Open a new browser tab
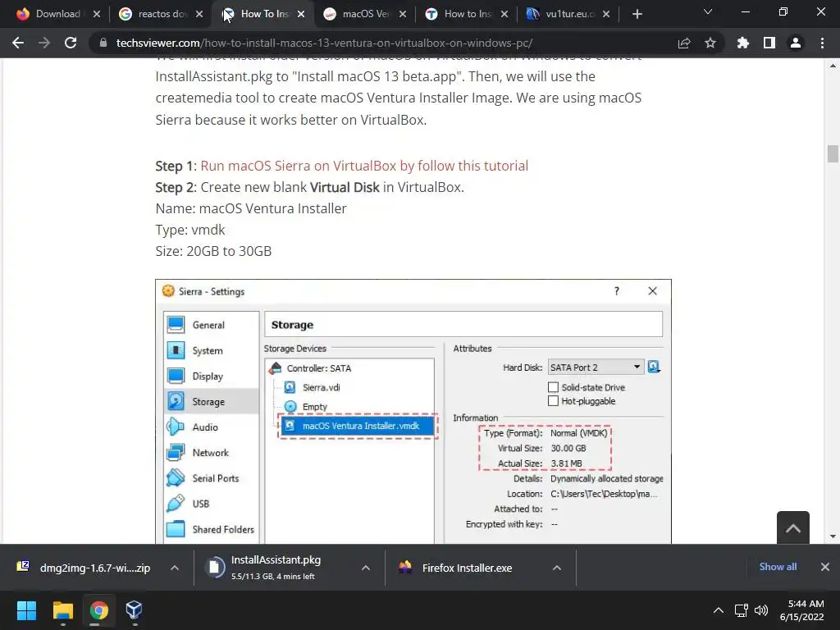The height and width of the screenshot is (630, 840). click(637, 14)
